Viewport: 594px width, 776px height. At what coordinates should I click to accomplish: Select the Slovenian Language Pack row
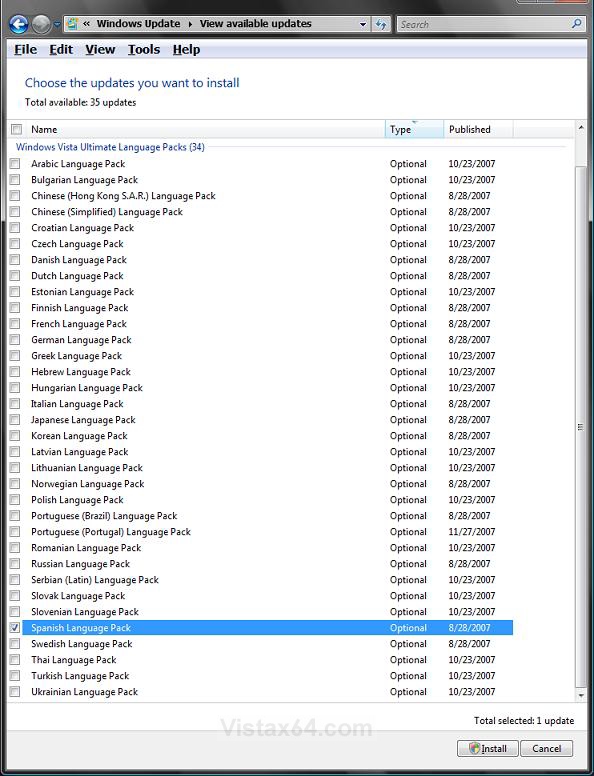(x=267, y=612)
